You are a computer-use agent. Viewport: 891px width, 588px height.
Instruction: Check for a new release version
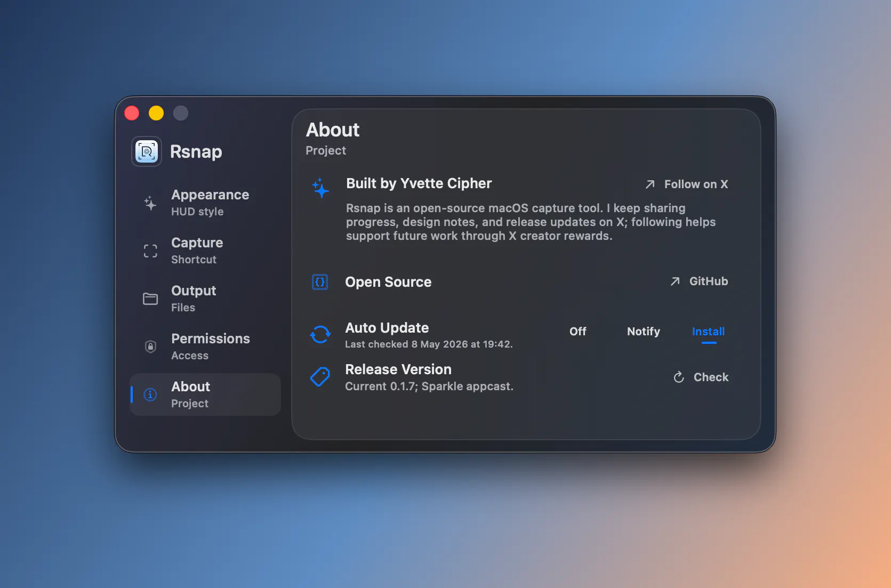701,377
